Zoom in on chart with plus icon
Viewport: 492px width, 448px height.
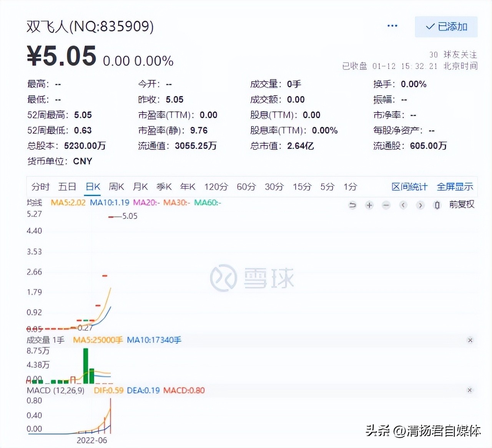[x=369, y=205]
